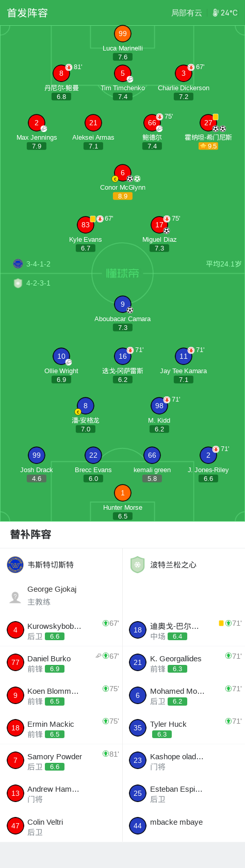Open mbacke mbaye number 44 substitute entry

click(x=184, y=826)
